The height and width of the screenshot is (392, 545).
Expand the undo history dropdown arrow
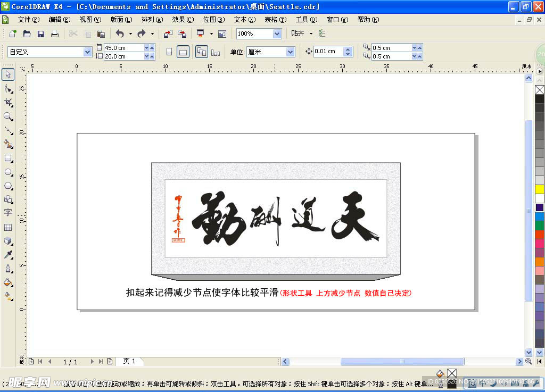(x=130, y=34)
